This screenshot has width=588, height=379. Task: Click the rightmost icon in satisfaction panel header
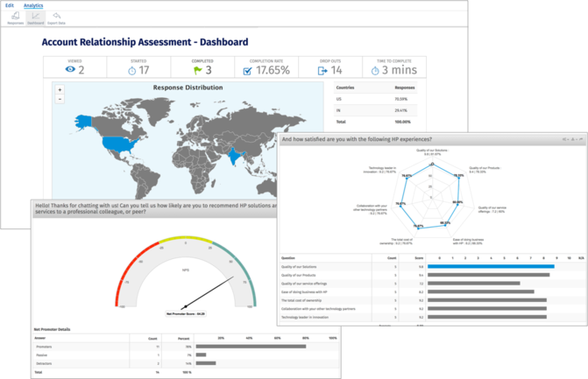[x=581, y=139]
